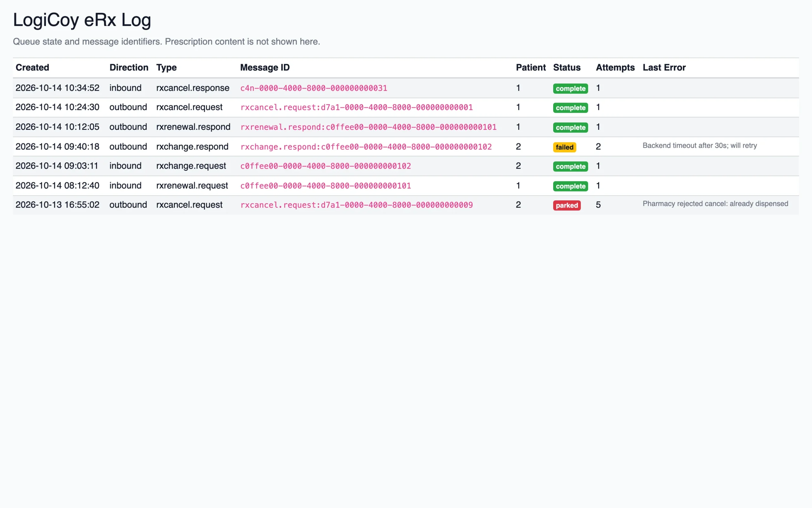Click complete badge in 10:24:30 rxcancel.request row
The height and width of the screenshot is (508, 812).
click(x=570, y=108)
